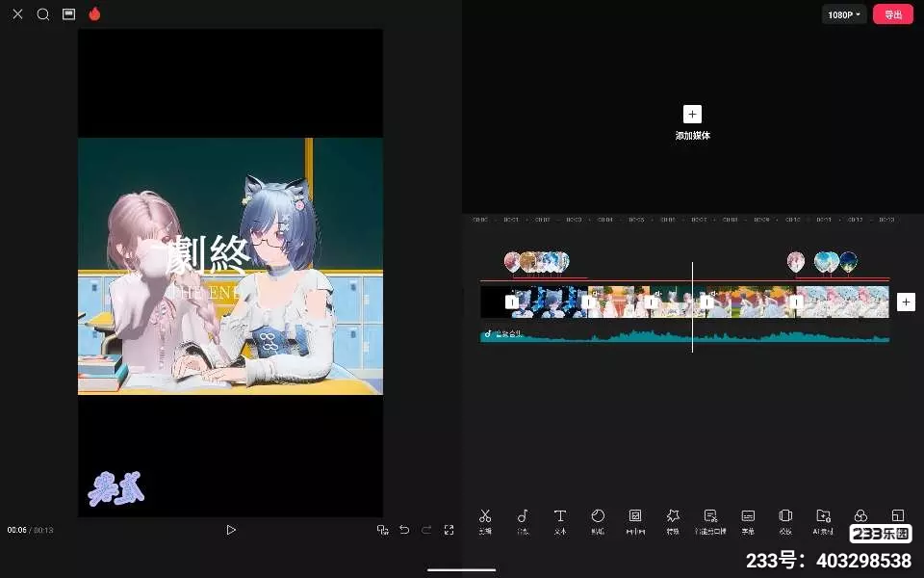Open the music note 音频 audio tool

pyautogui.click(x=523, y=521)
